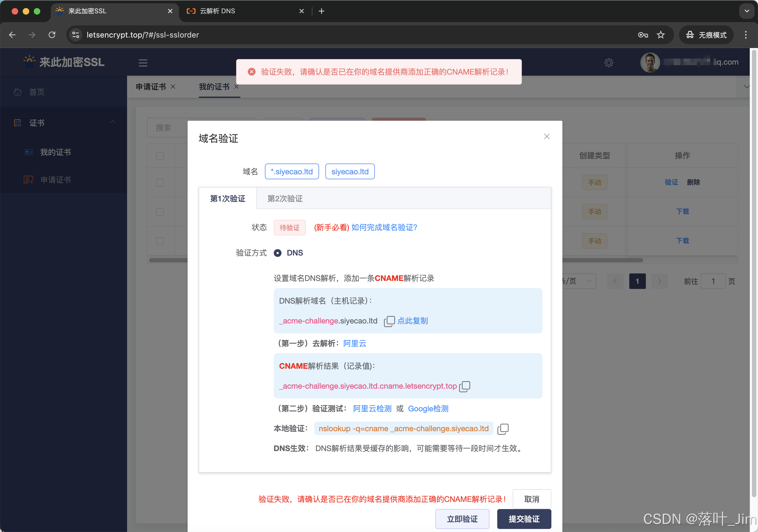Click the table horizontal scrollbar

[x=396, y=260]
